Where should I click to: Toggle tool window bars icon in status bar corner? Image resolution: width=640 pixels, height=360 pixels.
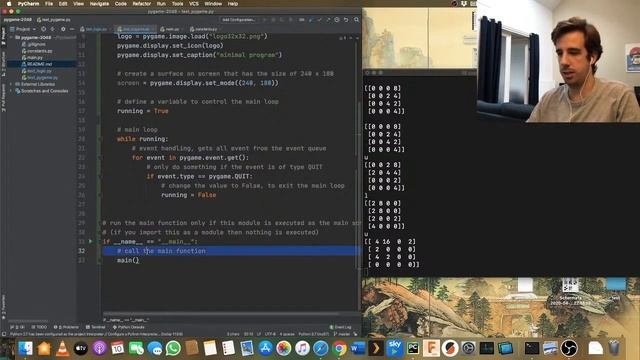click(4, 334)
